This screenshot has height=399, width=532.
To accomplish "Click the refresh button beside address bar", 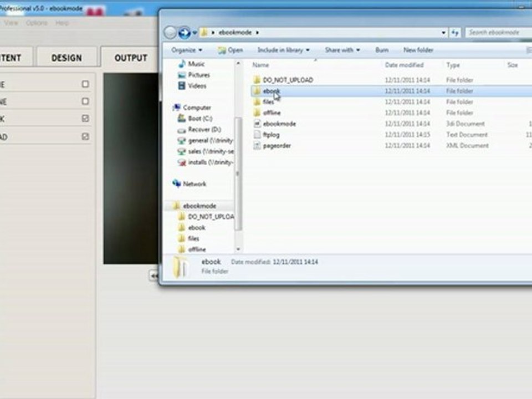I will 455,33.
